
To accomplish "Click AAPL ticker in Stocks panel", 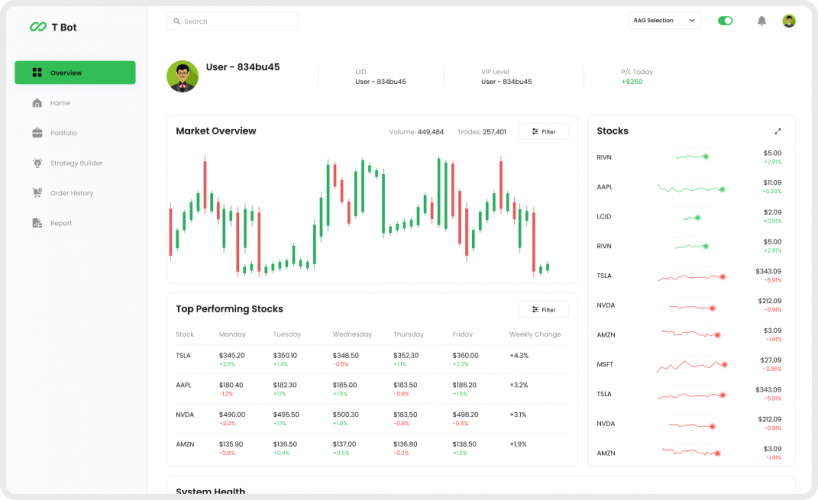I will [605, 187].
